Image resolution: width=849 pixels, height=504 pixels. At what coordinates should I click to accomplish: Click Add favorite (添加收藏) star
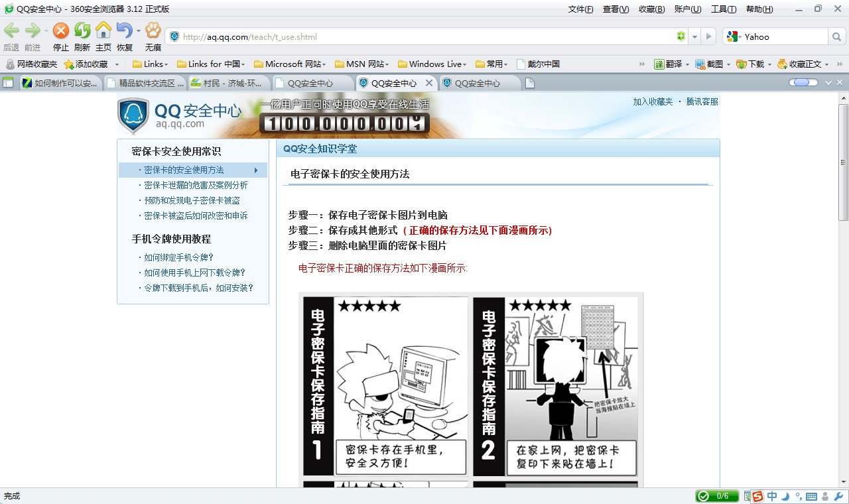pos(68,64)
